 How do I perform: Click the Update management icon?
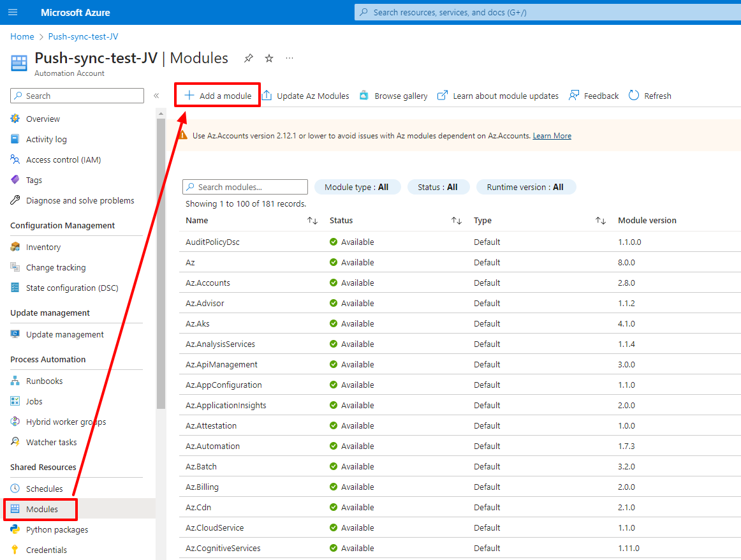coord(15,334)
